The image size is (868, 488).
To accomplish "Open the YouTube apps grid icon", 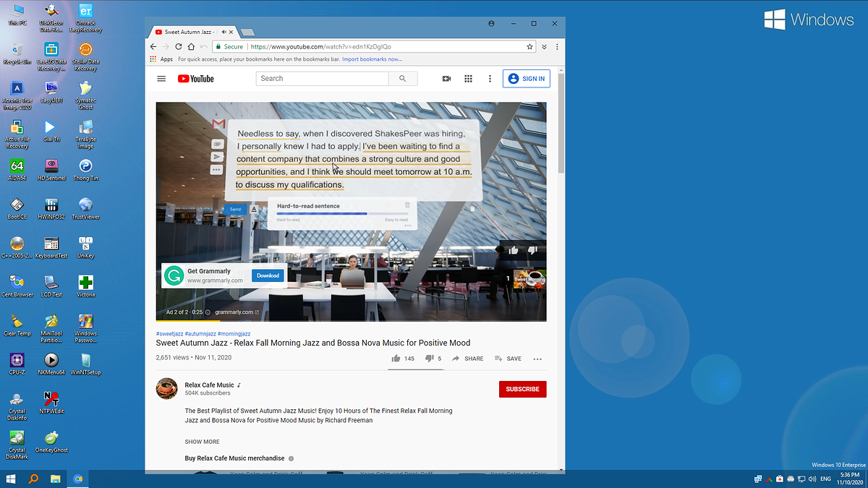I will pyautogui.click(x=468, y=79).
